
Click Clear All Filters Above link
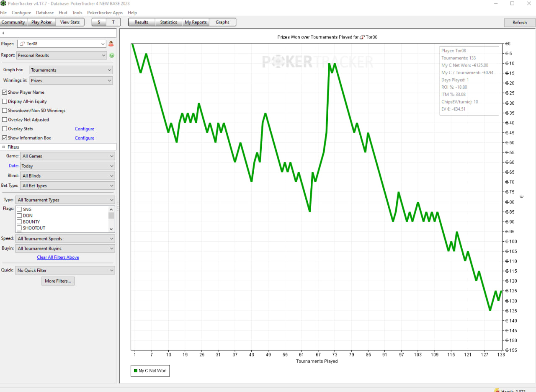coord(58,258)
